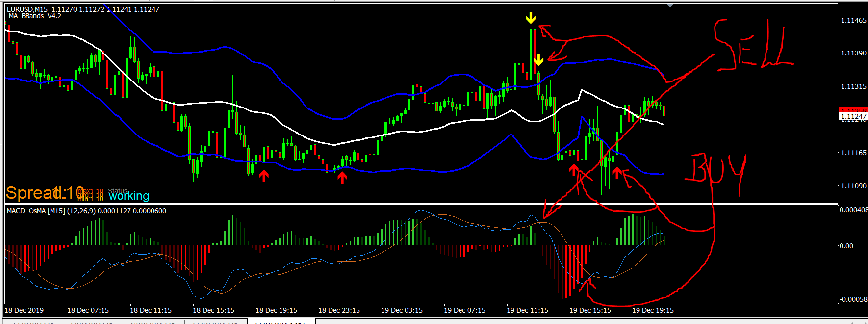
Task: Click the cyan 'working' status text
Action: pyautogui.click(x=129, y=196)
